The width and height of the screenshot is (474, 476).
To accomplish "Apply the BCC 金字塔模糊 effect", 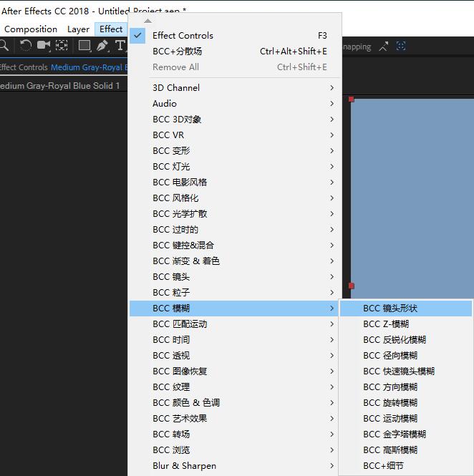I will coord(406,434).
